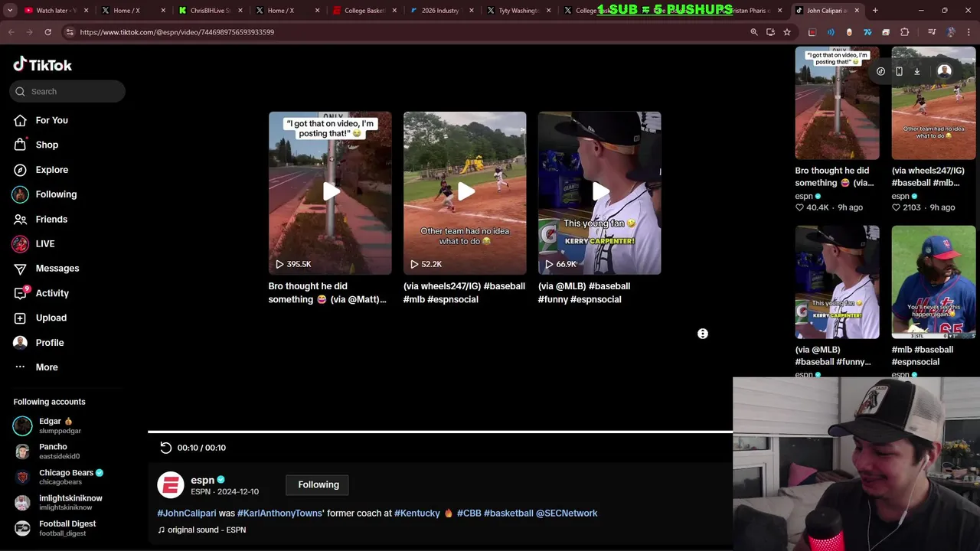Screen dimensions: 980x551
Task: Go back in the browser
Action: tap(11, 32)
